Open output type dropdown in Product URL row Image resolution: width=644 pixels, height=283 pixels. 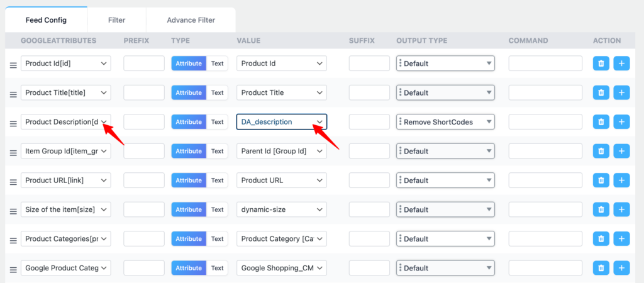pyautogui.click(x=445, y=180)
